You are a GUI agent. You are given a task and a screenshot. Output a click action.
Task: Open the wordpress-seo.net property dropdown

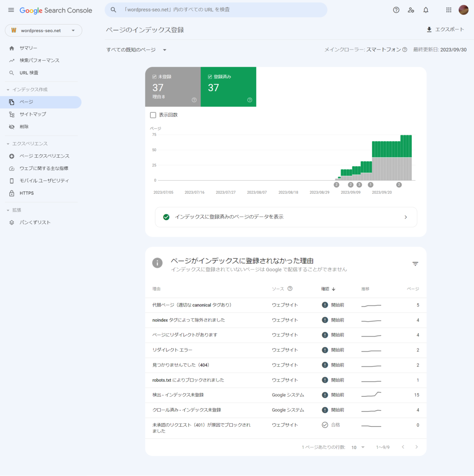(43, 30)
